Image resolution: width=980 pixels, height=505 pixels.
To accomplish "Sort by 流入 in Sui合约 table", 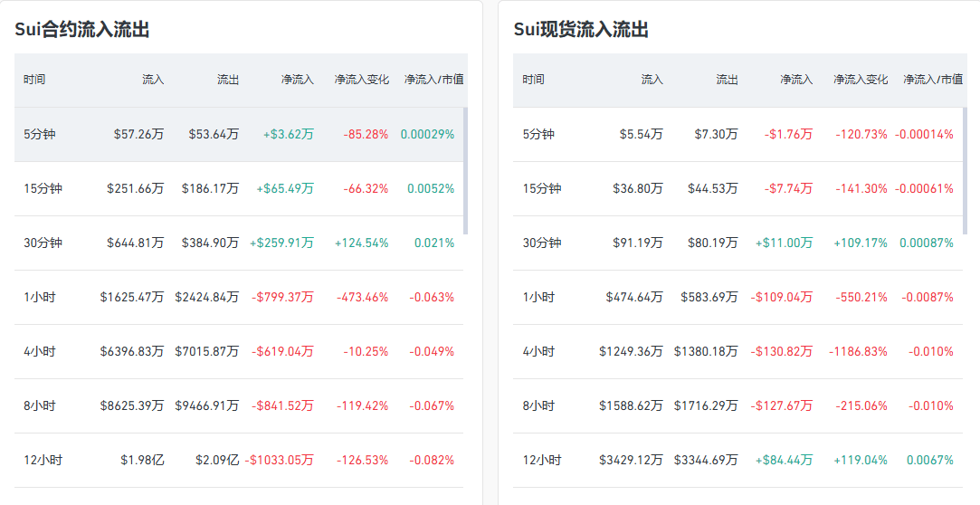I will coord(153,80).
